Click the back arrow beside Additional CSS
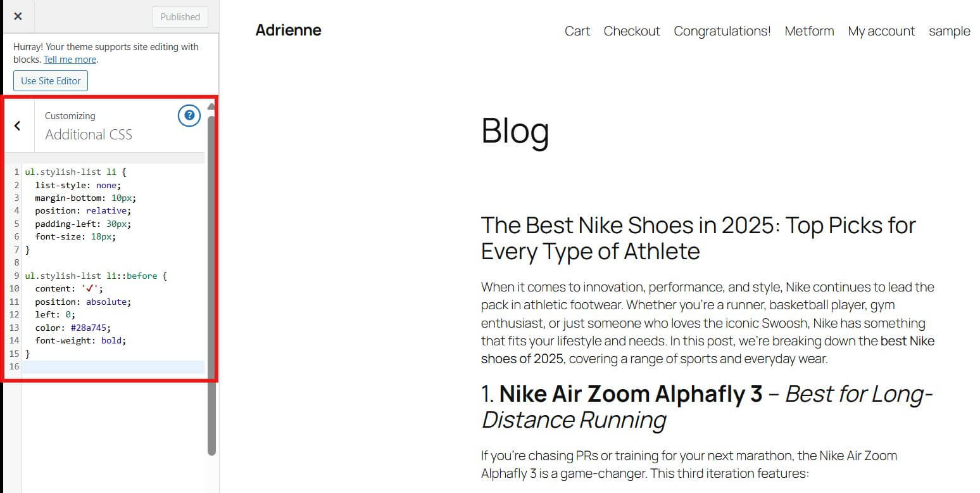 tap(18, 125)
